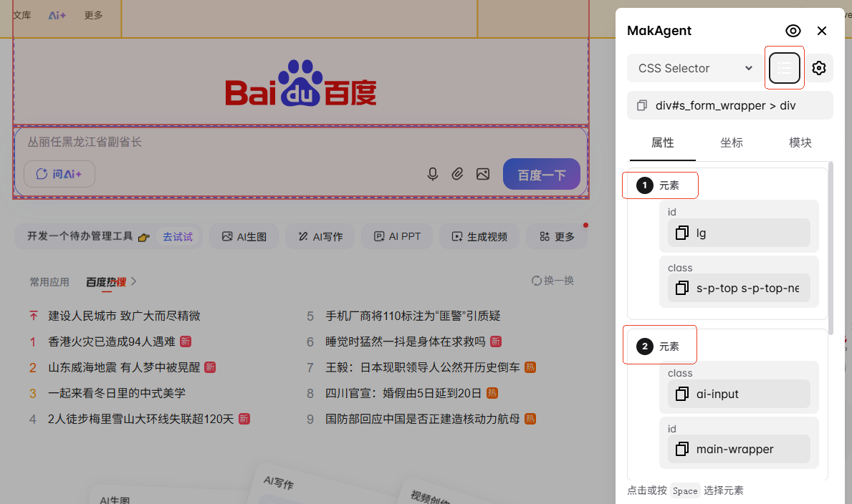
Task: Click the paperclip attachment icon
Action: [457, 174]
